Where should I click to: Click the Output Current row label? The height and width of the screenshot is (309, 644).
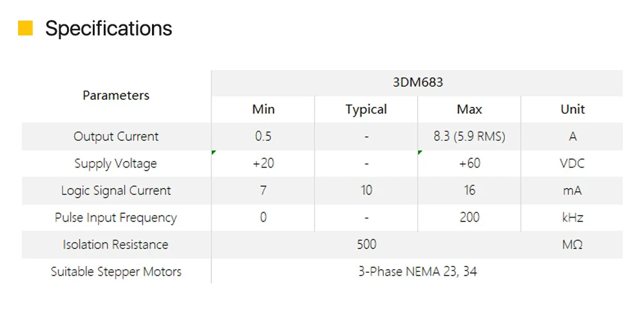[116, 136]
